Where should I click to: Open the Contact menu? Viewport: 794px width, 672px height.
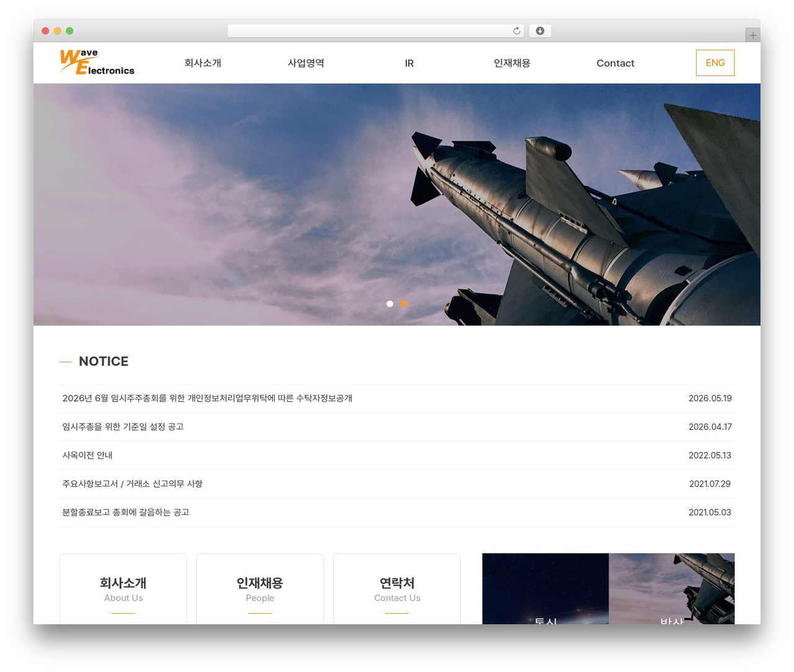point(615,63)
